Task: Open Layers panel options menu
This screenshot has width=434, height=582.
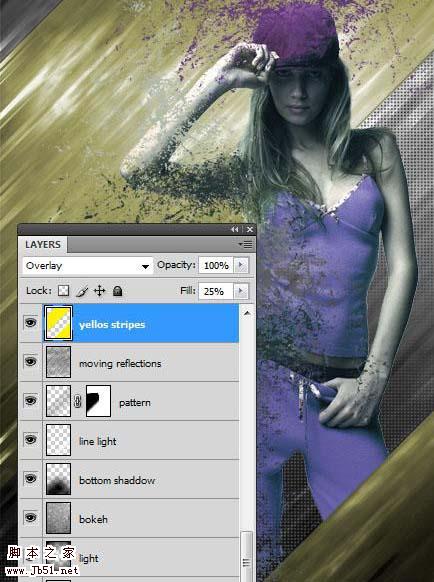Action: (x=245, y=245)
